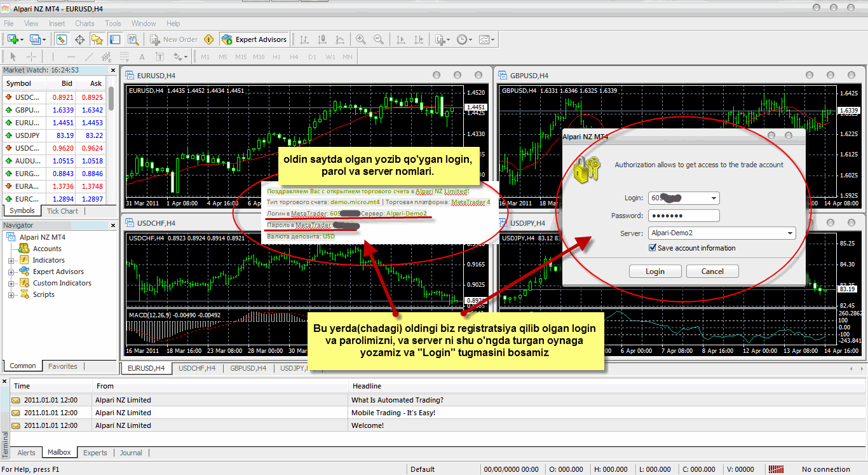868x475 pixels.
Task: Open the Login combo box dropdown
Action: tap(715, 198)
